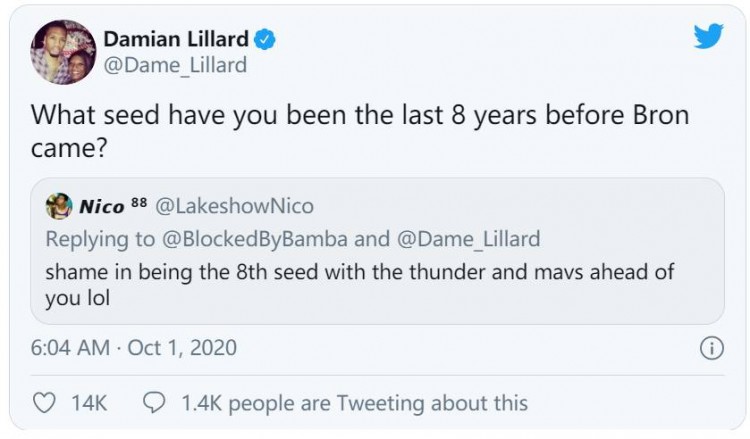Click the word "Replying to" in quote

tap(101, 239)
